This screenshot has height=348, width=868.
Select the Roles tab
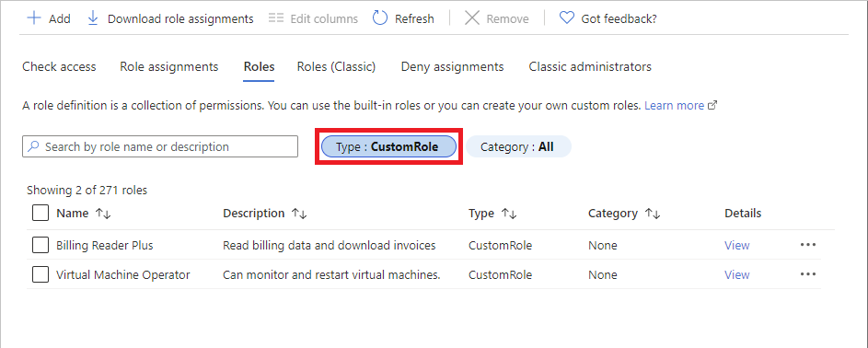[259, 67]
